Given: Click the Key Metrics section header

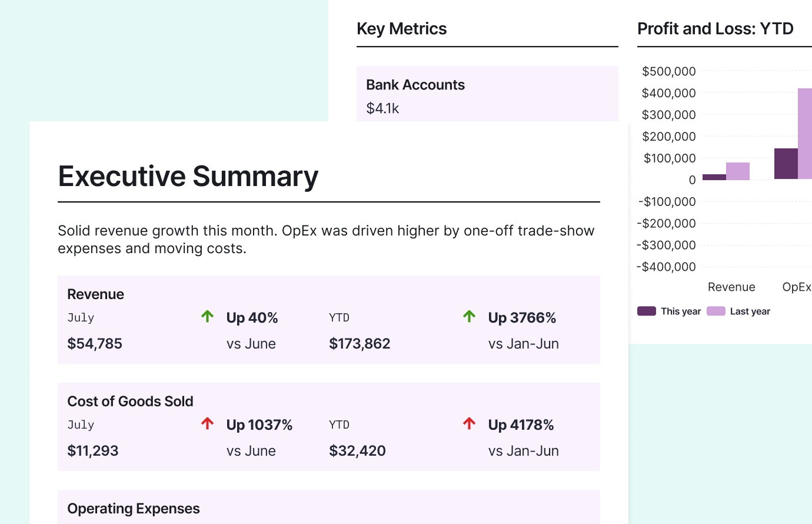Looking at the screenshot, I should tap(402, 28).
